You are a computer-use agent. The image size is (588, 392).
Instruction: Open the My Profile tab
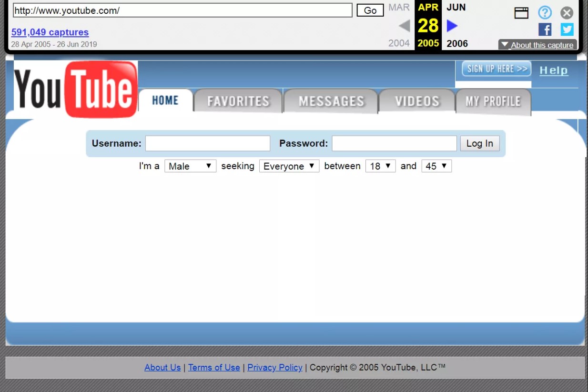click(x=493, y=101)
